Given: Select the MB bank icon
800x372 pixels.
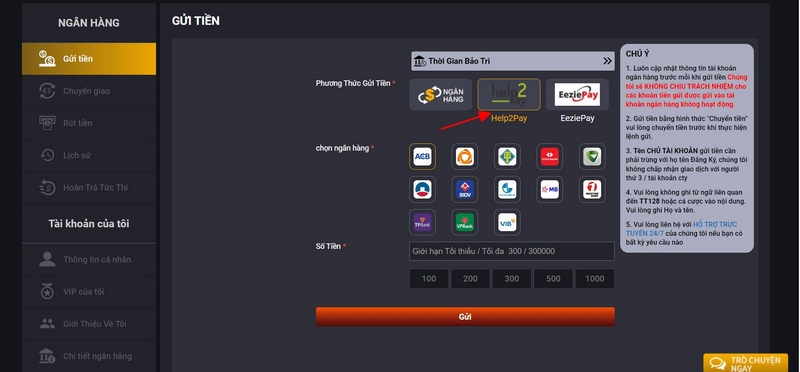Looking at the screenshot, I should tap(549, 189).
